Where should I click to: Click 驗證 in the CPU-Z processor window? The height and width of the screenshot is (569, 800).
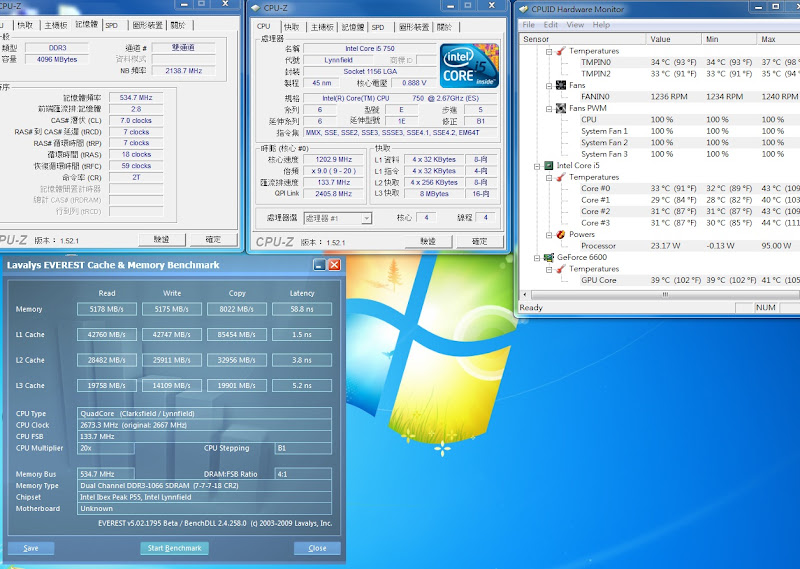428,241
